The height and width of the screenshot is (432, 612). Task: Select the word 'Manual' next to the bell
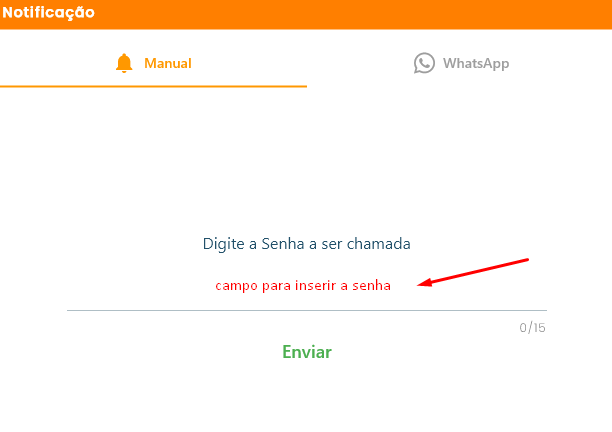168,63
